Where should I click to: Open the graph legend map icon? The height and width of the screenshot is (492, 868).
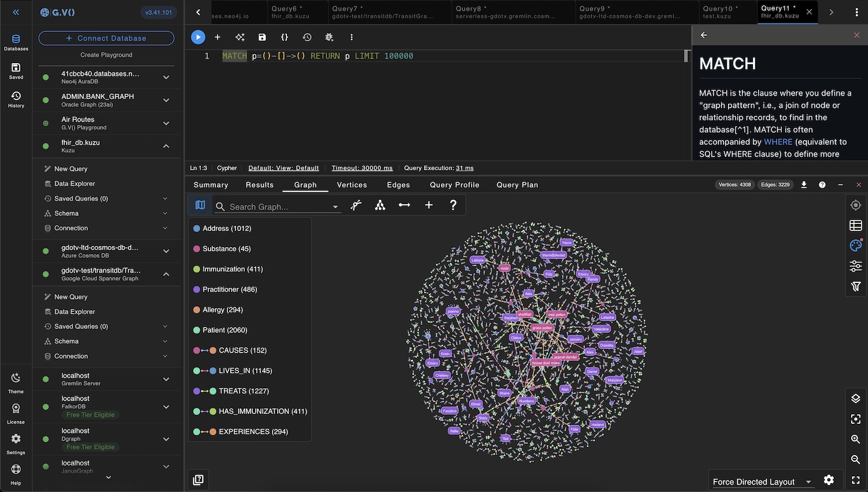point(200,205)
